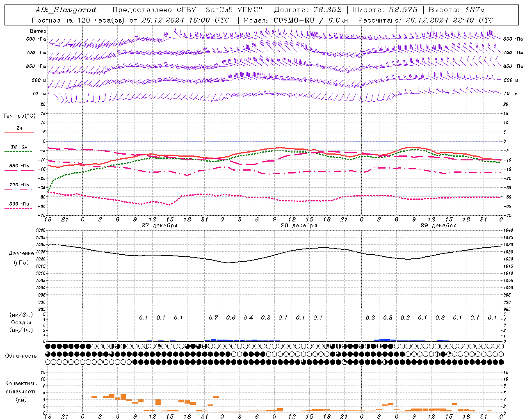This screenshot has height=420, width=525.
Task: Click the elevation text "Высота: 137м"
Action: pyautogui.click(x=457, y=10)
